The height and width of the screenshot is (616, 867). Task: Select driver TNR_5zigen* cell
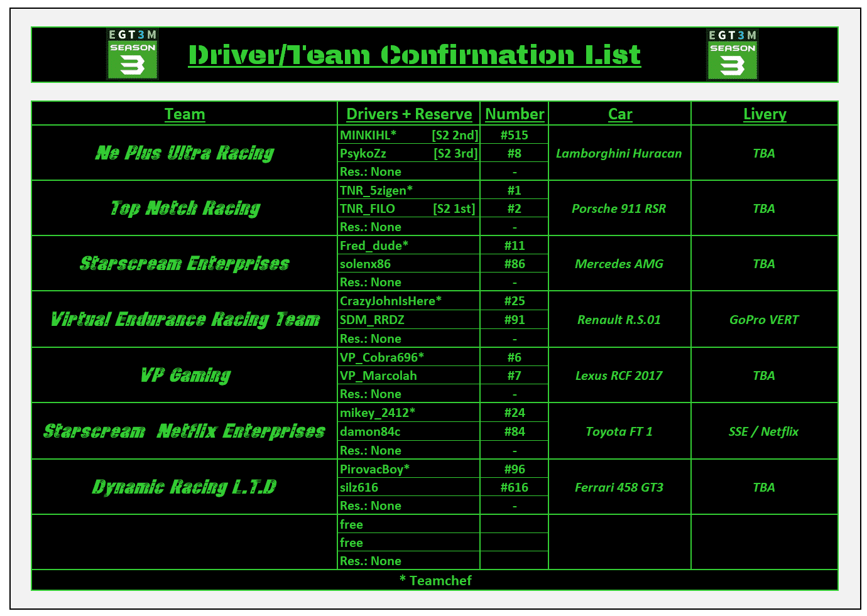tap(409, 190)
